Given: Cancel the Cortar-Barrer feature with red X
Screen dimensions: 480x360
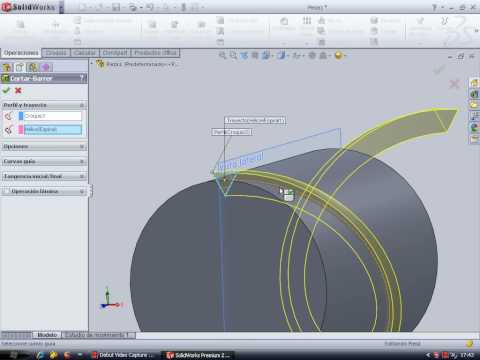Looking at the screenshot, I should click(18, 90).
